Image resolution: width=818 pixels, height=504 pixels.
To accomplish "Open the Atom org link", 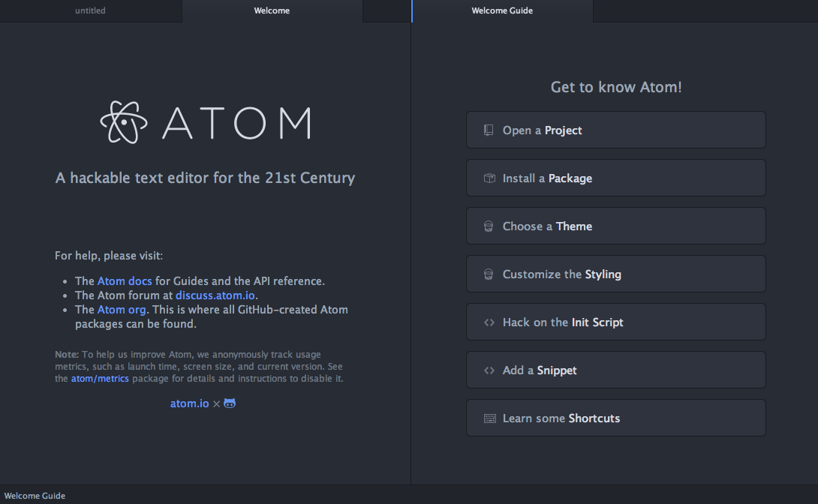I will coord(122,310).
